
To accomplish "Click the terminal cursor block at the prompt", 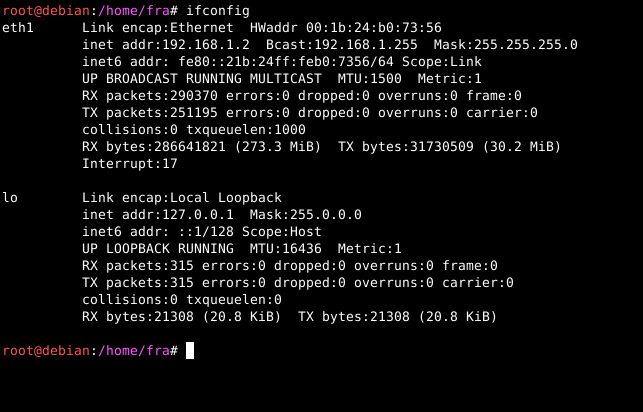I will (x=189, y=351).
